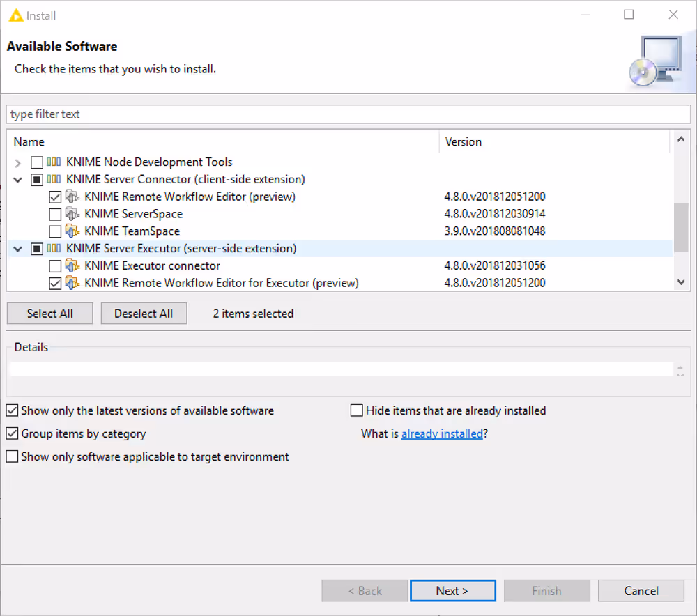The width and height of the screenshot is (697, 616).
Task: Open the already installed link
Action: pyautogui.click(x=442, y=433)
